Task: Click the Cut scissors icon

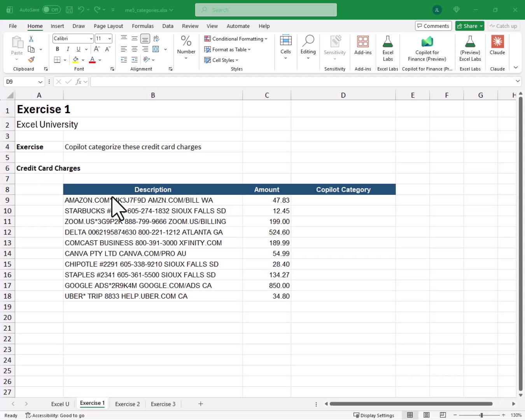Action: [x=31, y=38]
